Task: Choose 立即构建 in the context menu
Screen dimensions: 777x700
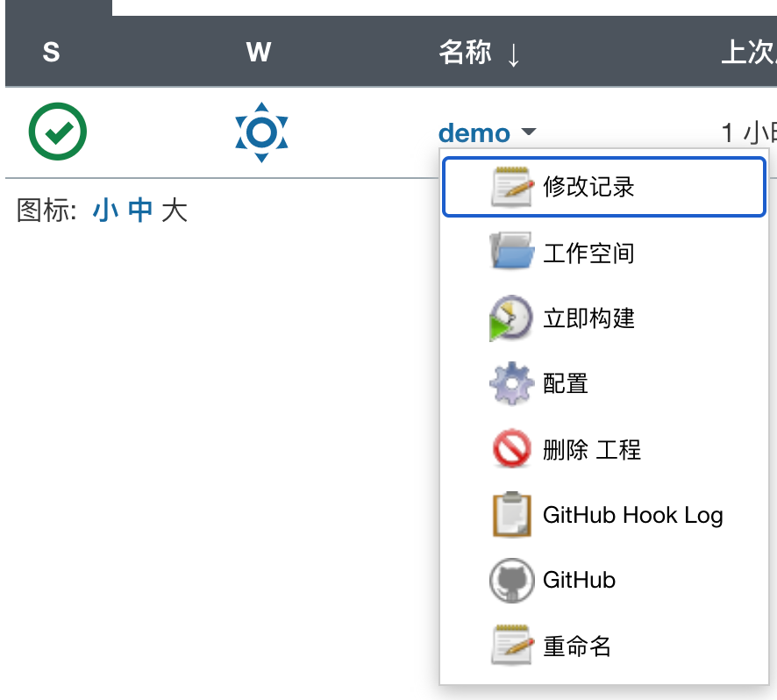Action: tap(588, 318)
